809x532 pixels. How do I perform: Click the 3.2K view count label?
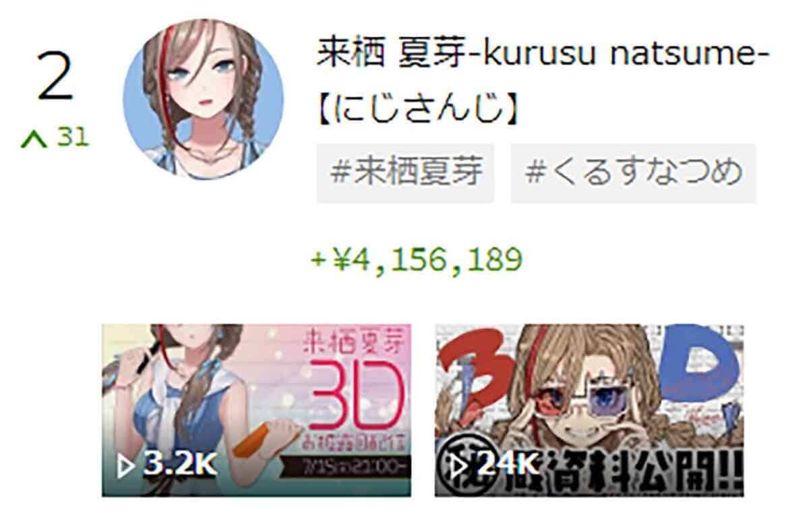[x=178, y=465]
